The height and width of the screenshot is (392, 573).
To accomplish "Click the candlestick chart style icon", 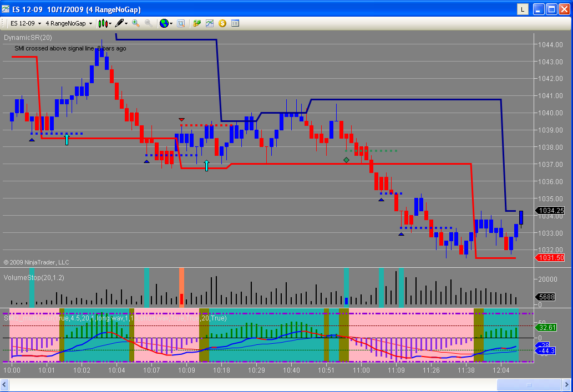I will pos(103,23).
